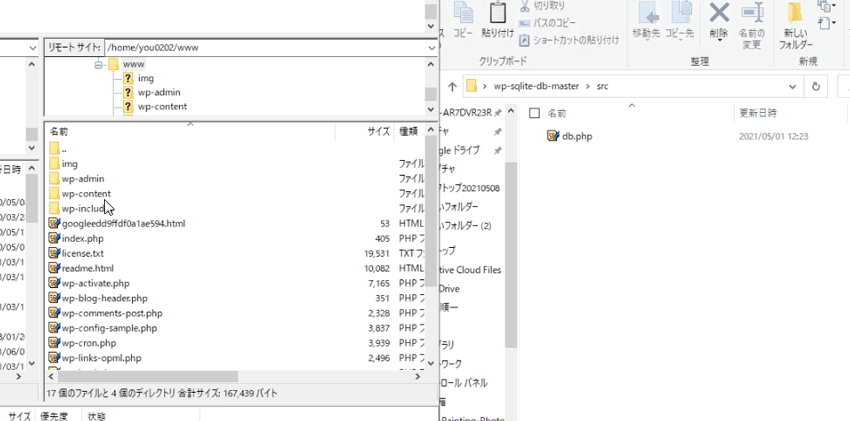Tick the select-all checkbox in the Explorer header

pos(535,113)
